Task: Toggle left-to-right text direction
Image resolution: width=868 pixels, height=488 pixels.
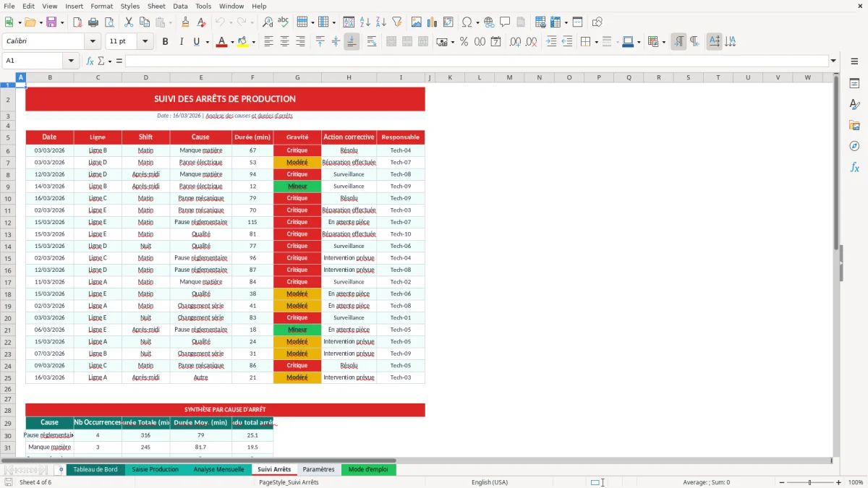Action: (678, 42)
